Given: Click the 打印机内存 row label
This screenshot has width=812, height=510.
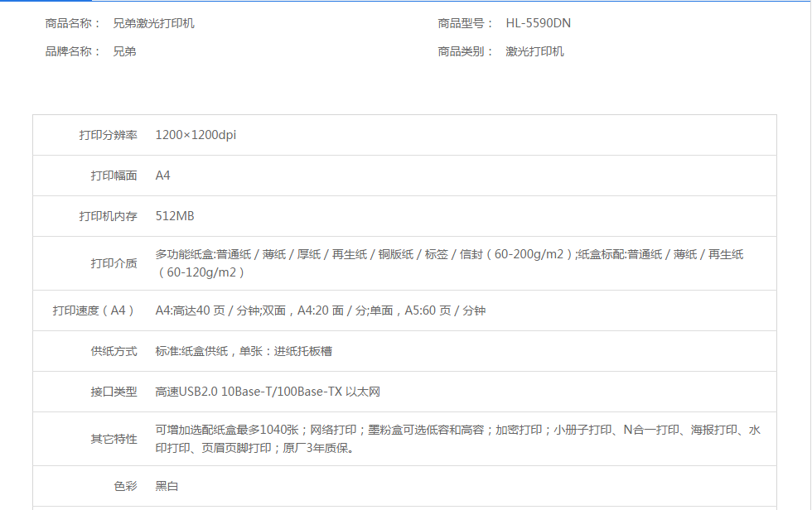Looking at the screenshot, I should point(109,216).
